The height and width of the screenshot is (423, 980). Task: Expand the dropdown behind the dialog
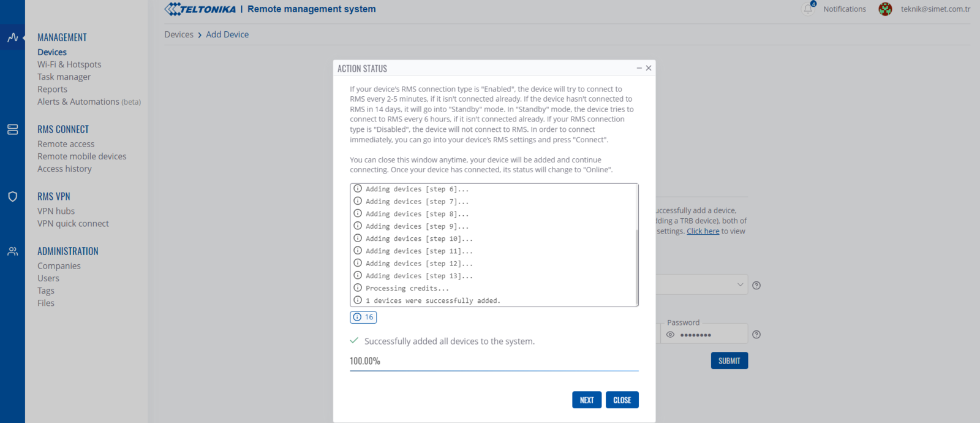pos(740,284)
